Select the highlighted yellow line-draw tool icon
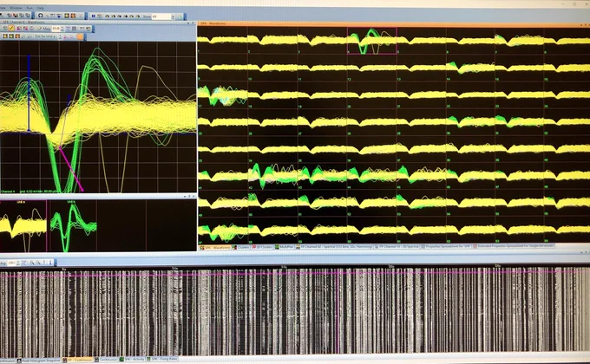Viewport: 590px width, 364px height. coord(11,29)
